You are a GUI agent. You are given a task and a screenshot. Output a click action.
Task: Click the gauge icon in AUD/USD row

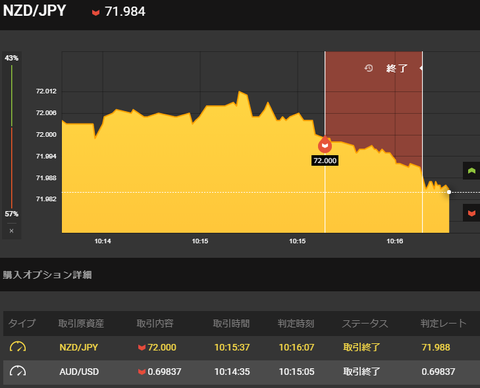(x=18, y=371)
